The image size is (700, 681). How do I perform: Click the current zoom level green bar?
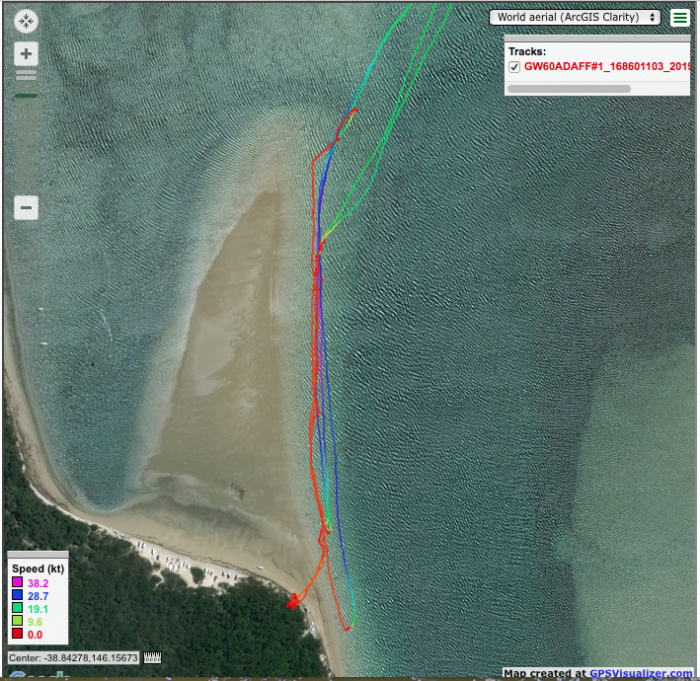click(26, 96)
